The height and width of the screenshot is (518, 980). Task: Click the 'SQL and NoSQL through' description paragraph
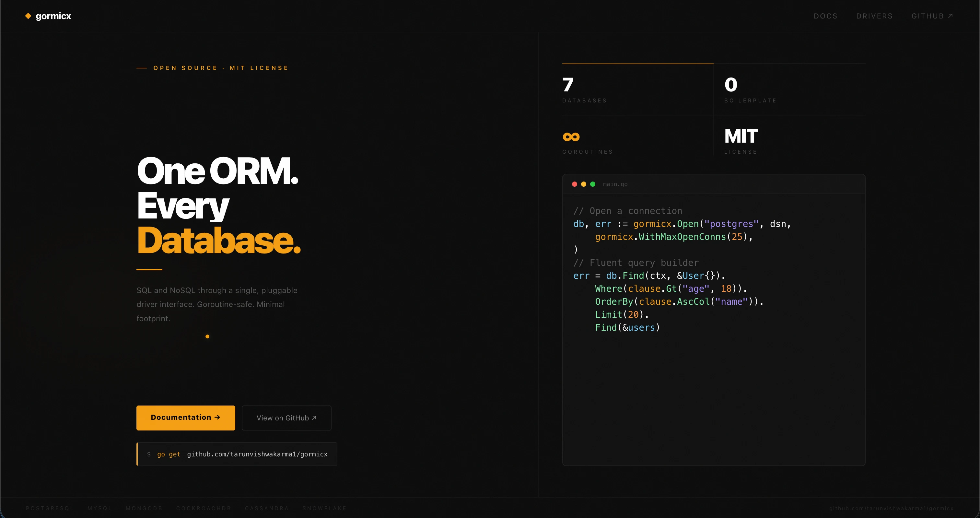(x=217, y=304)
